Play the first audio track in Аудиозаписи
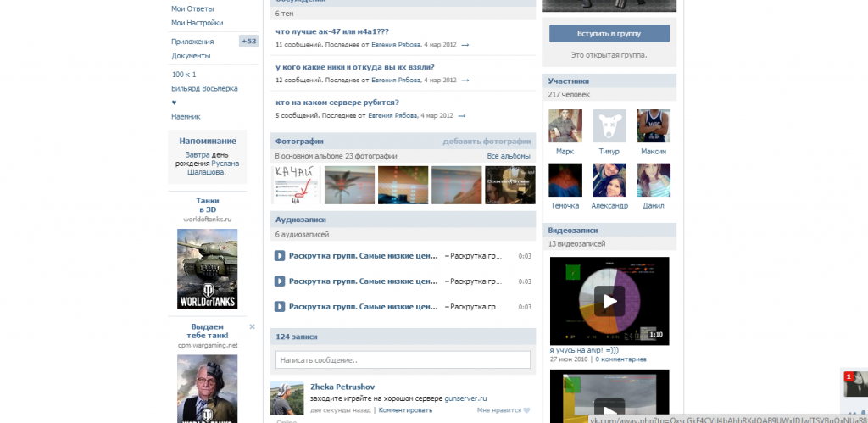The height and width of the screenshot is (423, 868). click(x=280, y=256)
